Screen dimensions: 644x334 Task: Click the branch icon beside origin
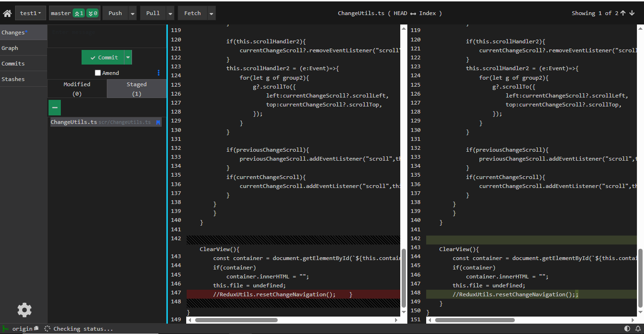(6, 328)
